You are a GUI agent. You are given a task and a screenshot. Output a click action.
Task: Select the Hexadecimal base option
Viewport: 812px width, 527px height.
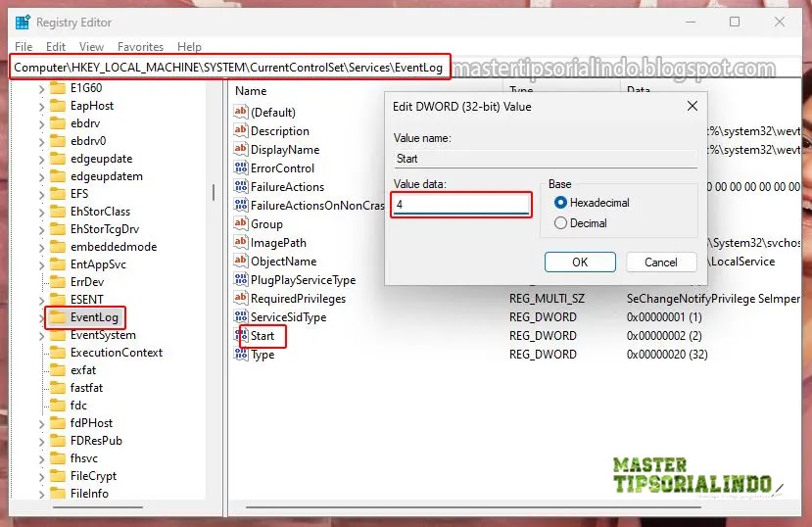(x=592, y=203)
